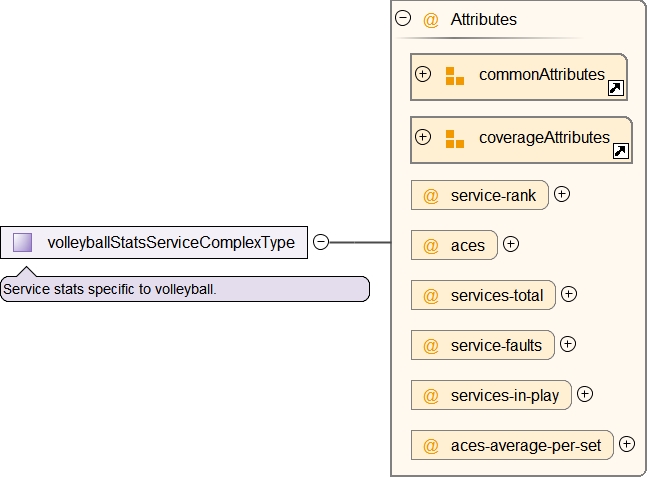The width and height of the screenshot is (648, 478).
Task: Expand the services-total attribute
Action: [569, 294]
